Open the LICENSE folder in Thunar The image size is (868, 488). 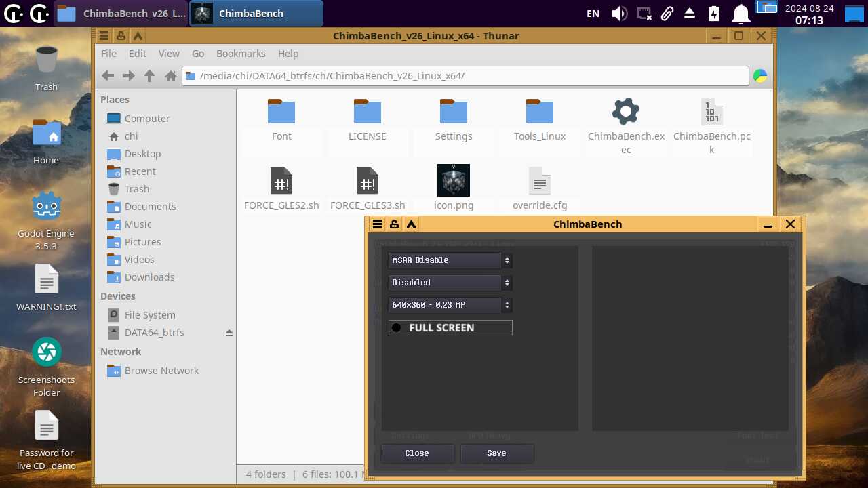[368, 111]
